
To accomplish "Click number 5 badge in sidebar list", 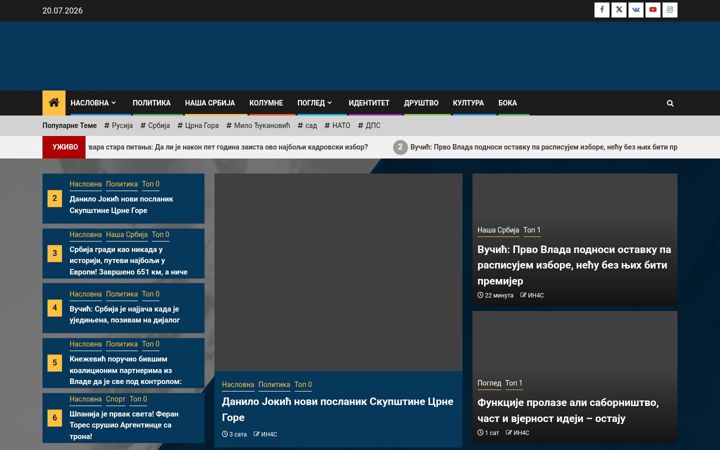I will coord(55,363).
